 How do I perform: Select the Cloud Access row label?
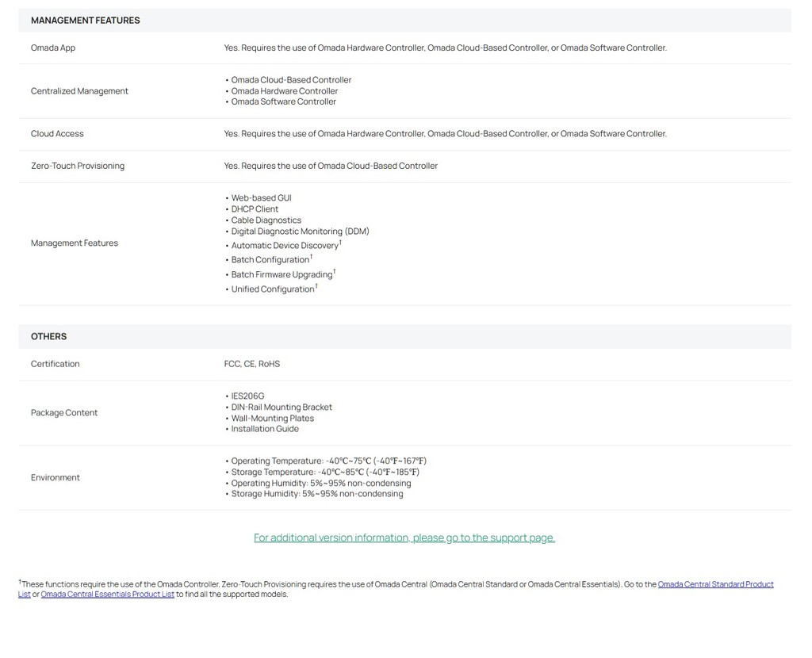(x=57, y=133)
